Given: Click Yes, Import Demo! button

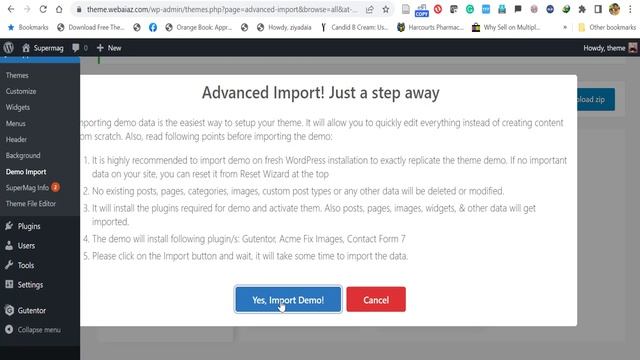Looking at the screenshot, I should (288, 300).
